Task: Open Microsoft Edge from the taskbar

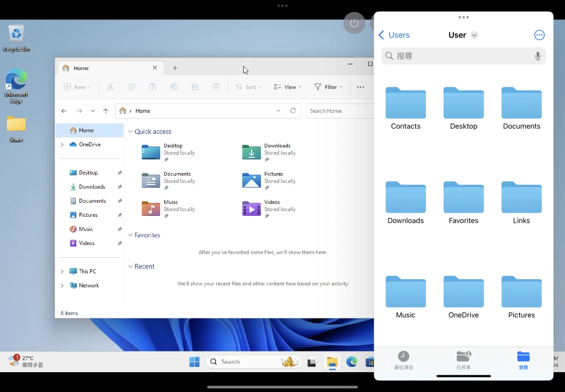Action: click(x=351, y=362)
